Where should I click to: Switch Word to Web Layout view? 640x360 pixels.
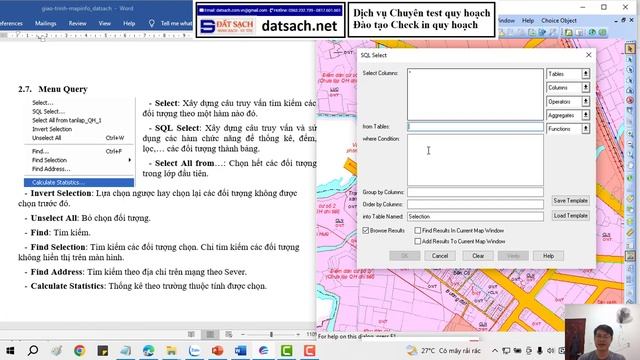point(229,334)
